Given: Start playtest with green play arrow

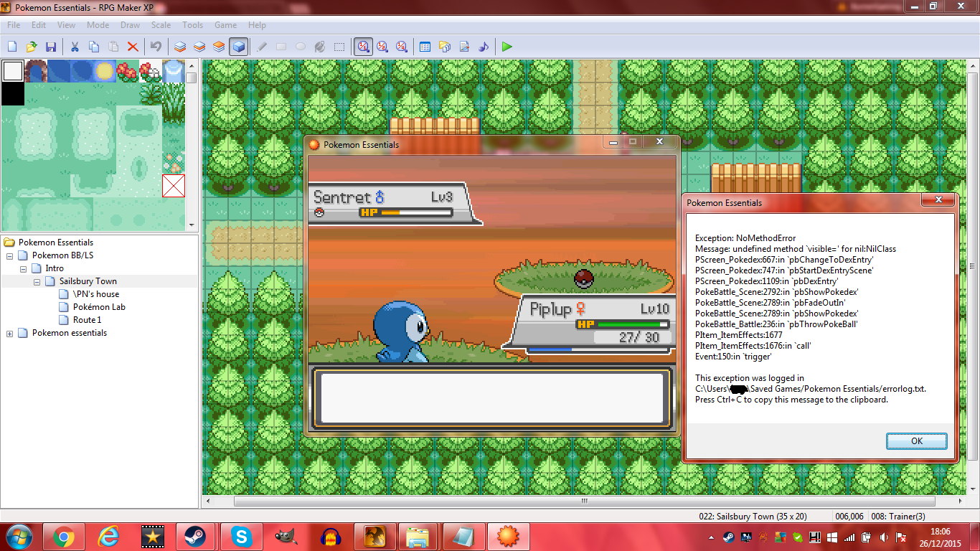Looking at the screenshot, I should coord(507,47).
